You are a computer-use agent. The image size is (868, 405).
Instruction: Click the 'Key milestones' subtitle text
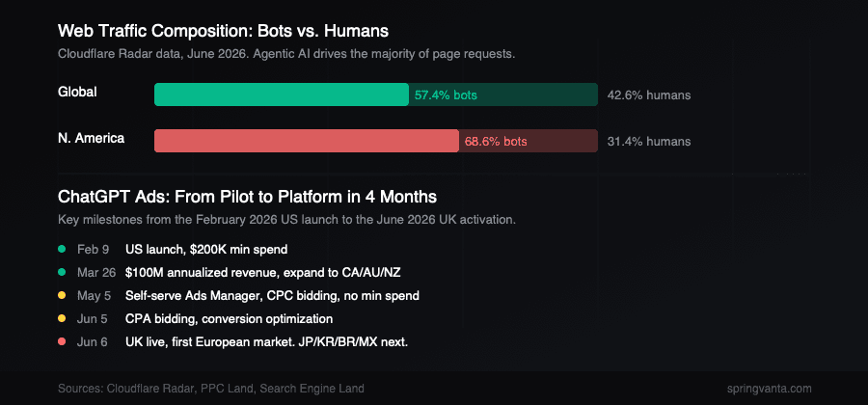[x=286, y=220]
